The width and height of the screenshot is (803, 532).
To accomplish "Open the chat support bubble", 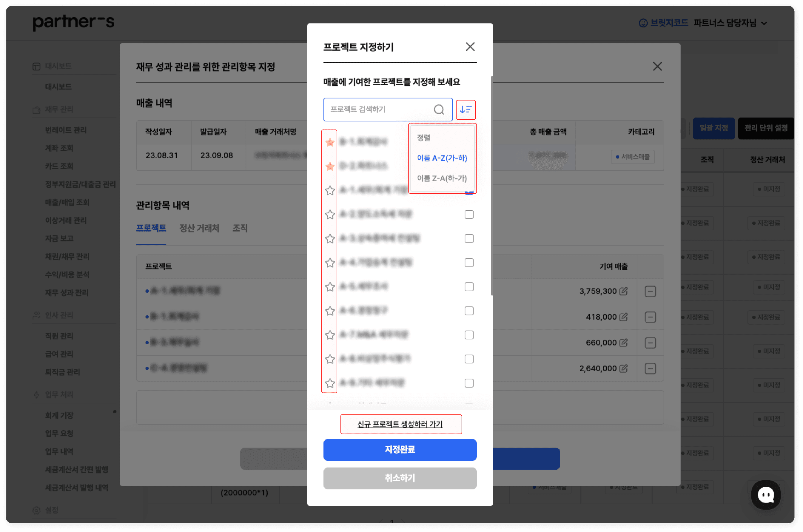I will pyautogui.click(x=766, y=495).
